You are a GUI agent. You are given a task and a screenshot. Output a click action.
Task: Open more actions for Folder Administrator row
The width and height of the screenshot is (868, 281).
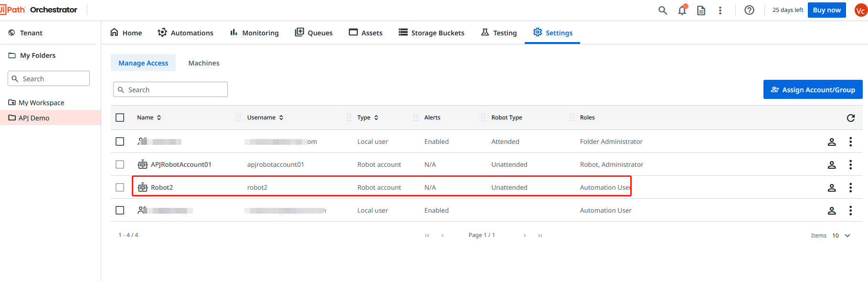point(850,142)
